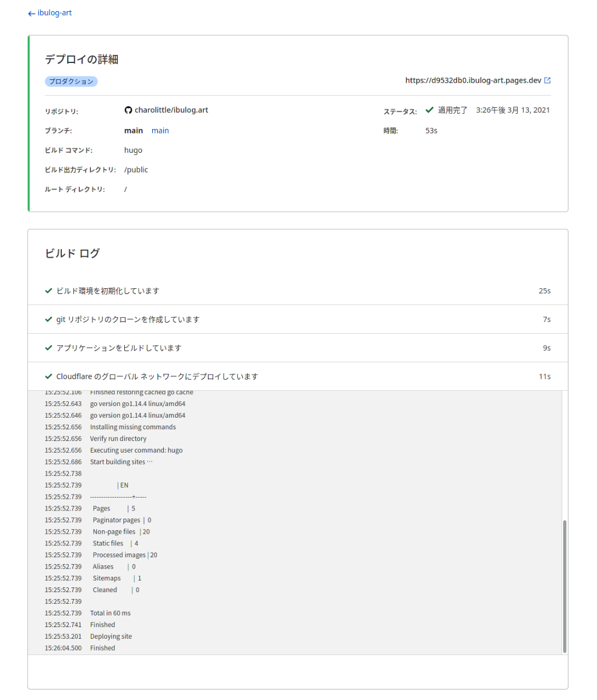Click checkmark icon for git リポジトリ clone step
Viewport: 597px width, 700px height.
tap(49, 319)
